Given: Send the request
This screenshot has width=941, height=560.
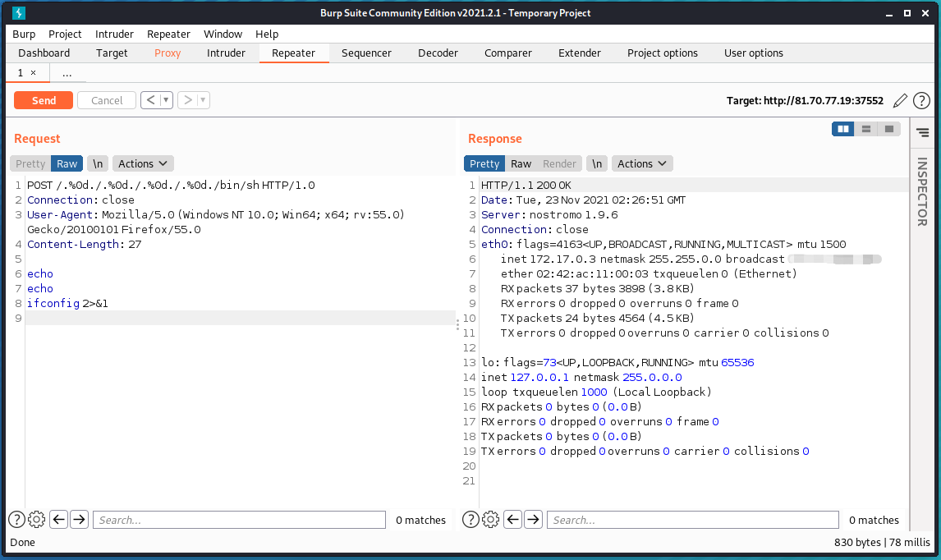Looking at the screenshot, I should pyautogui.click(x=44, y=100).
